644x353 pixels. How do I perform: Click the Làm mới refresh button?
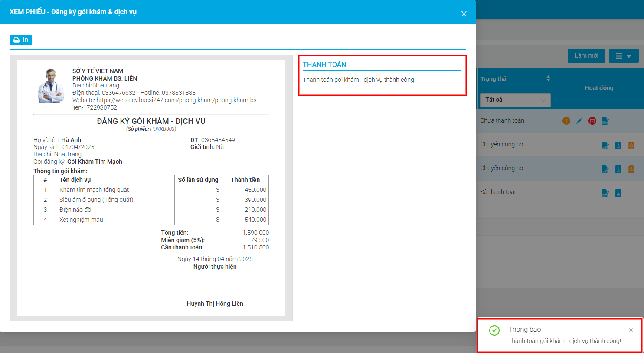pos(586,56)
